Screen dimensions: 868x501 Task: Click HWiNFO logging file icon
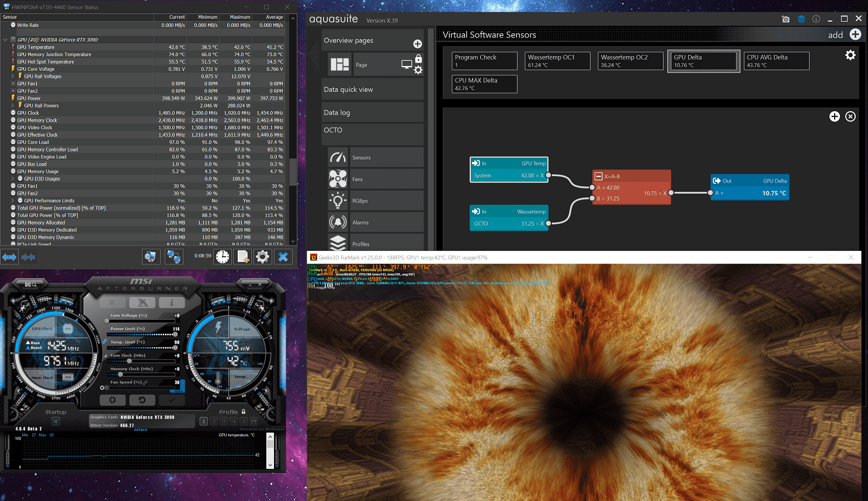pyautogui.click(x=243, y=256)
